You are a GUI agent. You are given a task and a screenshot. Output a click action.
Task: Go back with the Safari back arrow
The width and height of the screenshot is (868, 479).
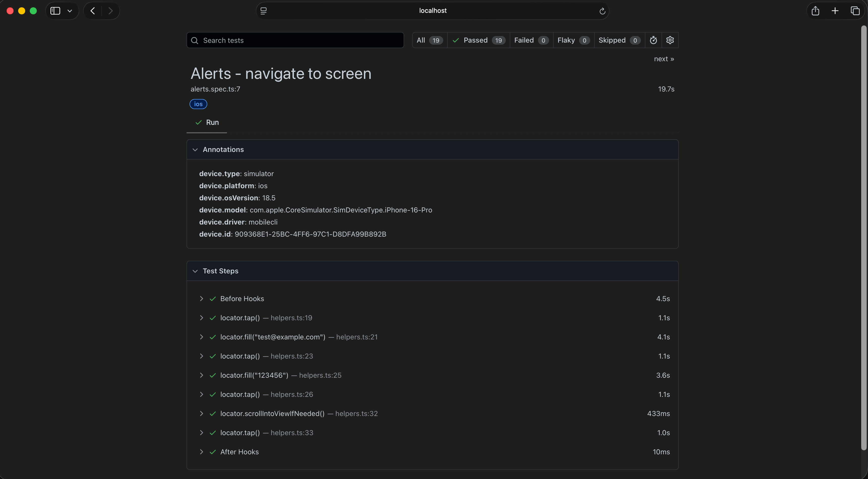(x=93, y=11)
